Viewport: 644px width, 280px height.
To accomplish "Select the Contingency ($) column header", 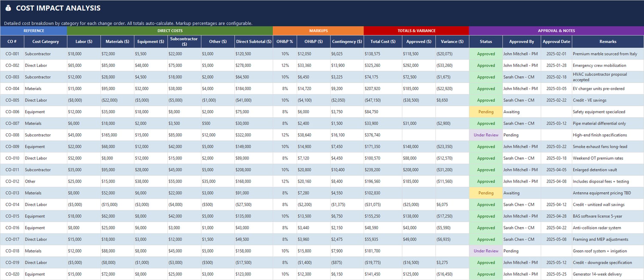I will click(347, 42).
